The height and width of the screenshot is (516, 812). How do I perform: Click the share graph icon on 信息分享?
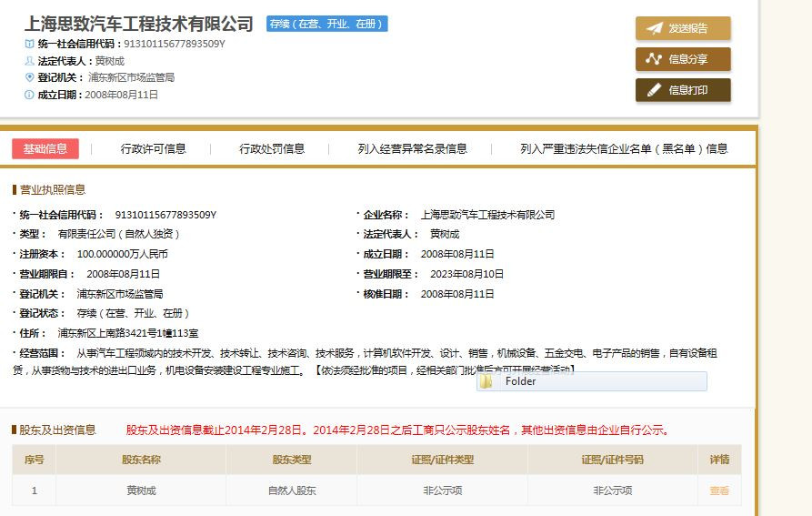tap(654, 59)
